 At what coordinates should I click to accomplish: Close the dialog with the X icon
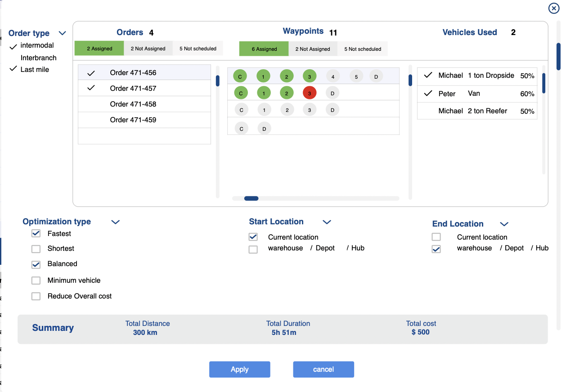pos(553,9)
